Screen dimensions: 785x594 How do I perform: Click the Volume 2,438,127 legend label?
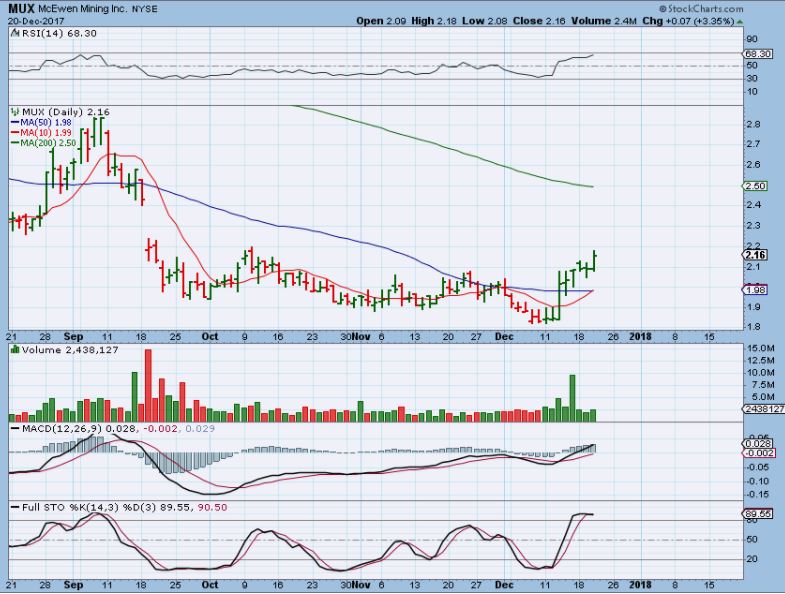pos(70,350)
